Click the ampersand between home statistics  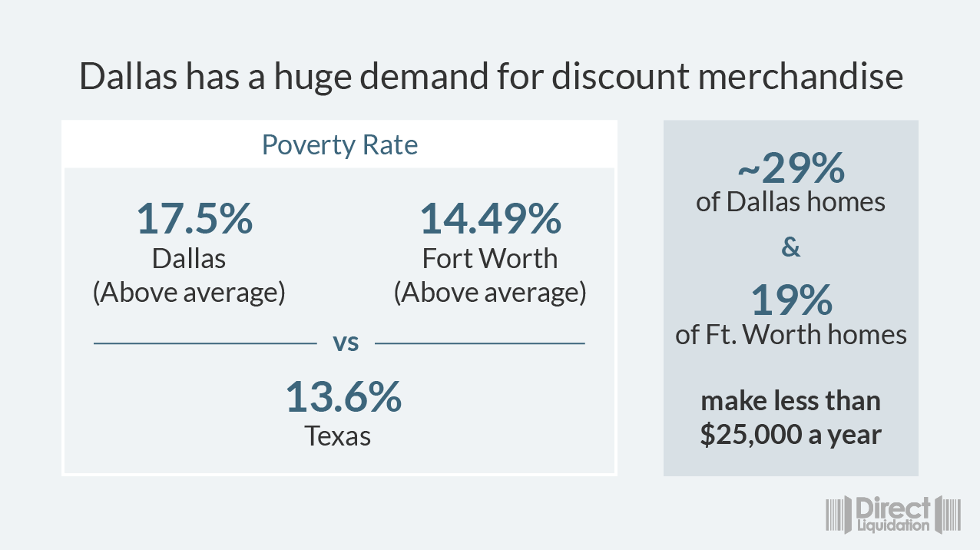[791, 247]
